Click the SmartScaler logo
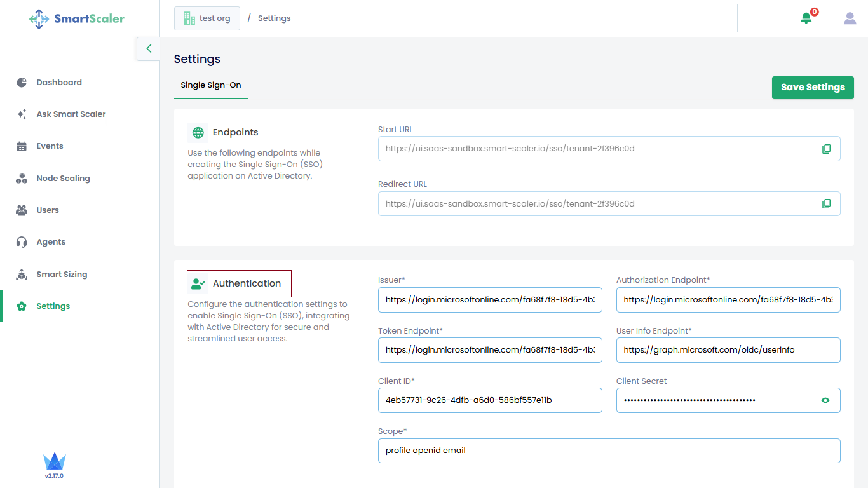This screenshot has height=488, width=868. [x=77, y=18]
